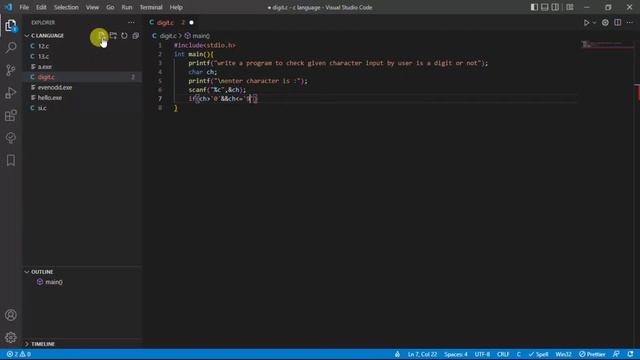Click notifications bell in status bar
Viewport: 640px width, 360px height.
[x=631, y=354]
